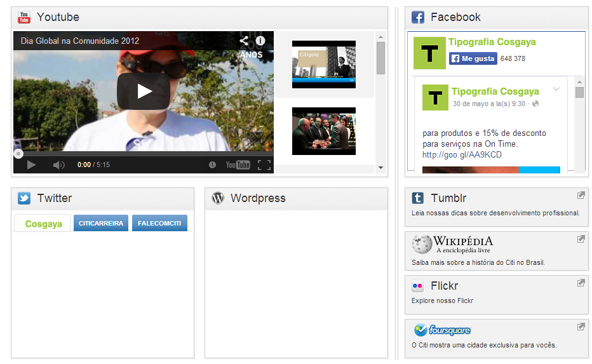Open Flickr external link icon
The height and width of the screenshot is (364, 592).
coord(581,283)
